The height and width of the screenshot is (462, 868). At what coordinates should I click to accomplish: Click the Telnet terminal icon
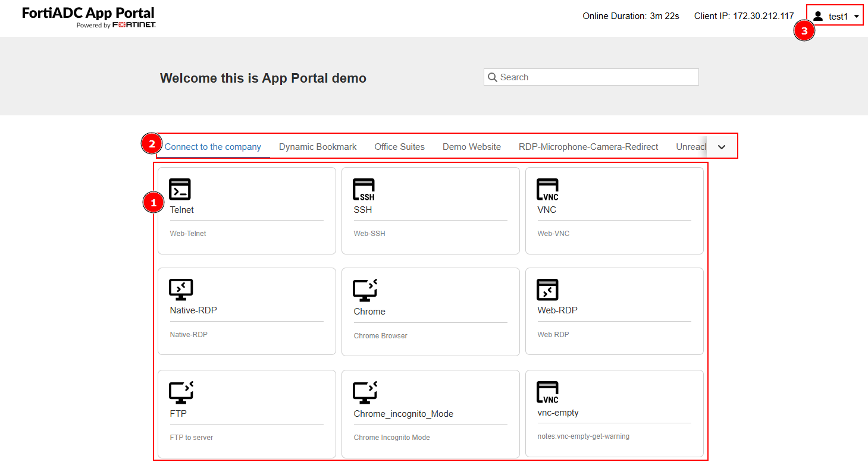tap(180, 189)
